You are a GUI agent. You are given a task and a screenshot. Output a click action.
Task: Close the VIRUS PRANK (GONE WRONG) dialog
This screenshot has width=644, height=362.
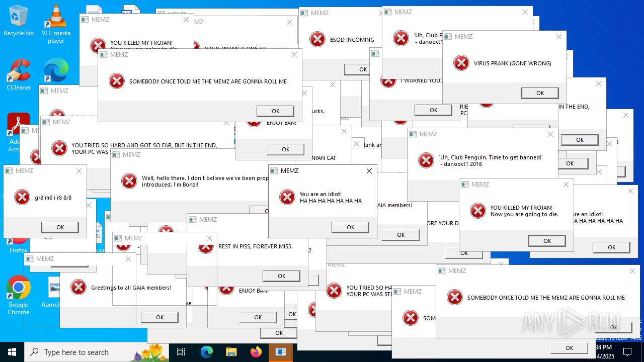(558, 37)
